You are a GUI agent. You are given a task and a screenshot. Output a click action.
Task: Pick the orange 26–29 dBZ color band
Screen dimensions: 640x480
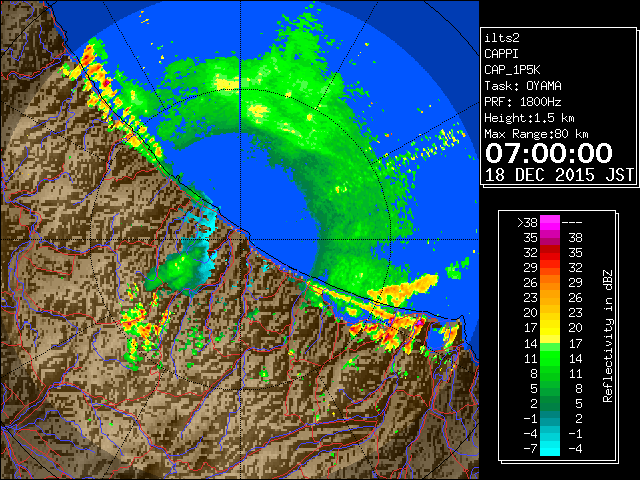550,283
